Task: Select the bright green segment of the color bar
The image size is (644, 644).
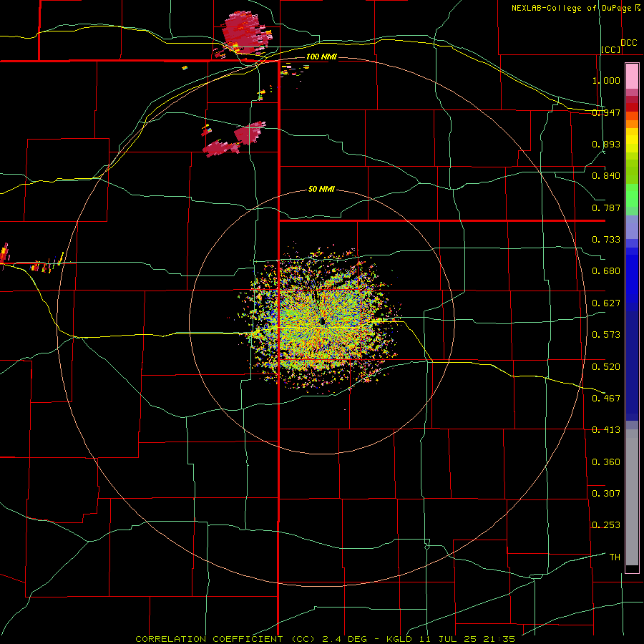Action: [x=632, y=196]
